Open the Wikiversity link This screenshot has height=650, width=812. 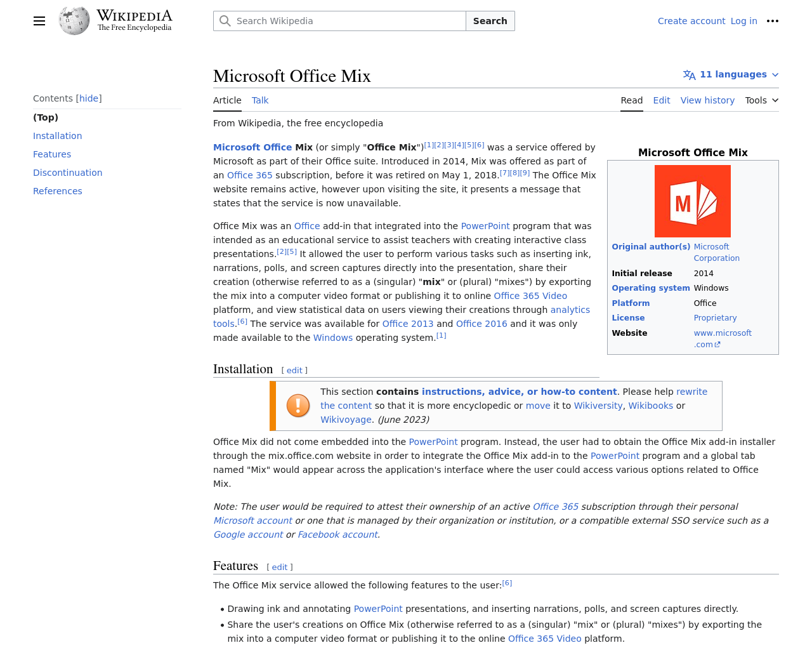[x=598, y=406]
